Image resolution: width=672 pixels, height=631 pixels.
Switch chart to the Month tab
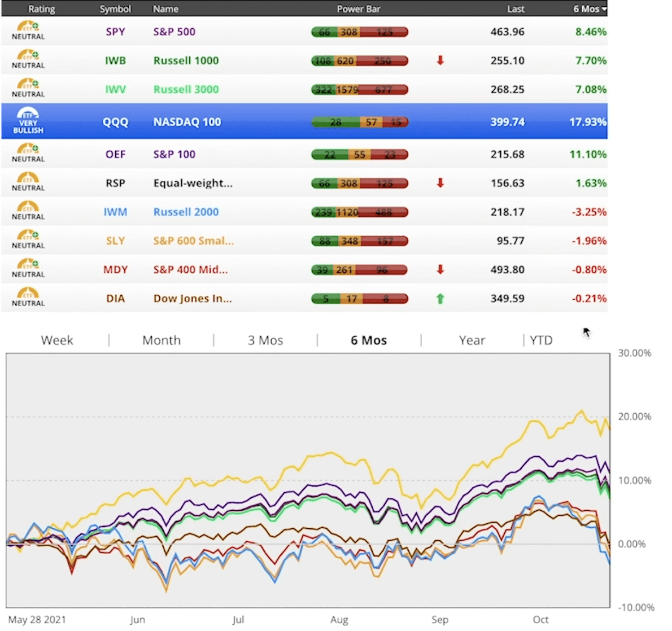click(162, 340)
